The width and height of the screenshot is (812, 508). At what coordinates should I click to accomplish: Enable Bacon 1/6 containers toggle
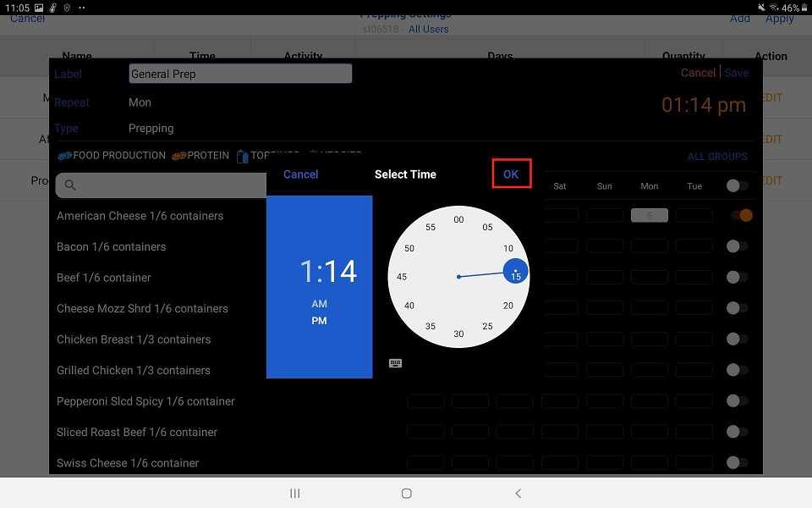[737, 246]
